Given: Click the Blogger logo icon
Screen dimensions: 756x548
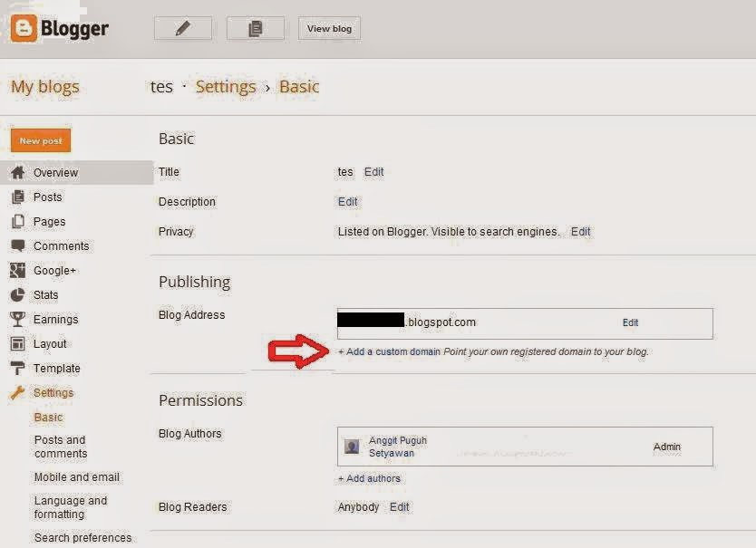Looking at the screenshot, I should point(24,28).
